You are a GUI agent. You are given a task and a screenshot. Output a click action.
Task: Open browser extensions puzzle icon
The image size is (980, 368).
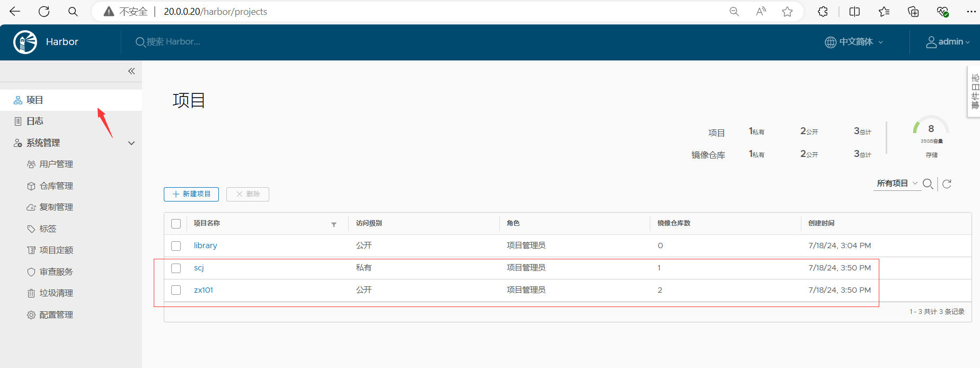click(823, 11)
